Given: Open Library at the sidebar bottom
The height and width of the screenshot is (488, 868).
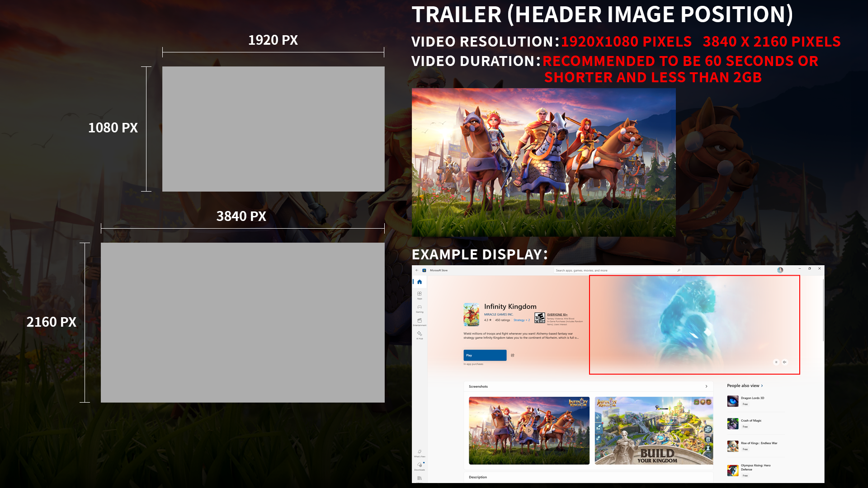Looking at the screenshot, I should pyautogui.click(x=420, y=478).
